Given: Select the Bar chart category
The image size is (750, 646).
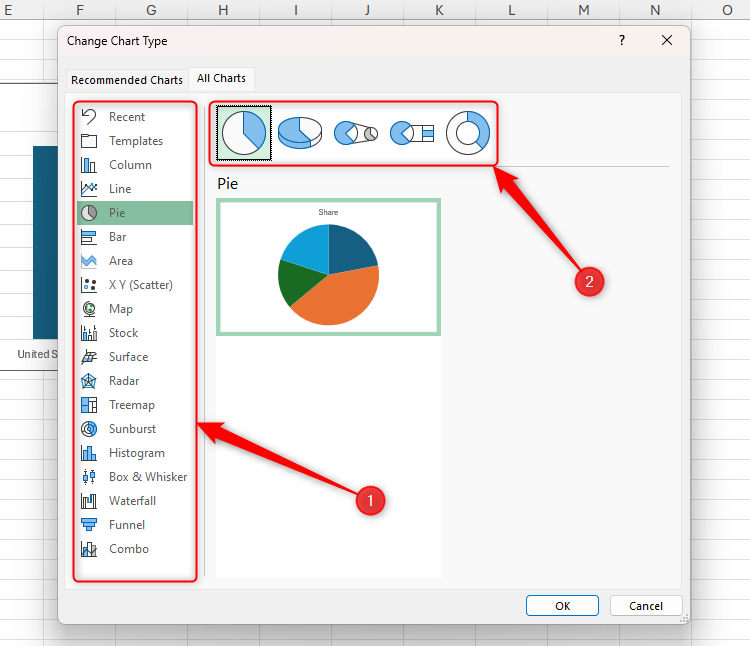Looking at the screenshot, I should point(118,237).
